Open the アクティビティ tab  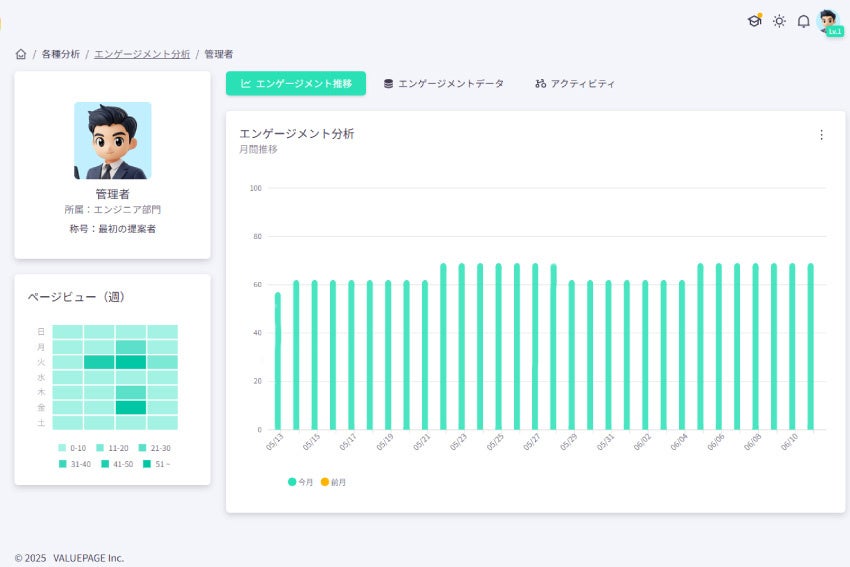(x=575, y=83)
